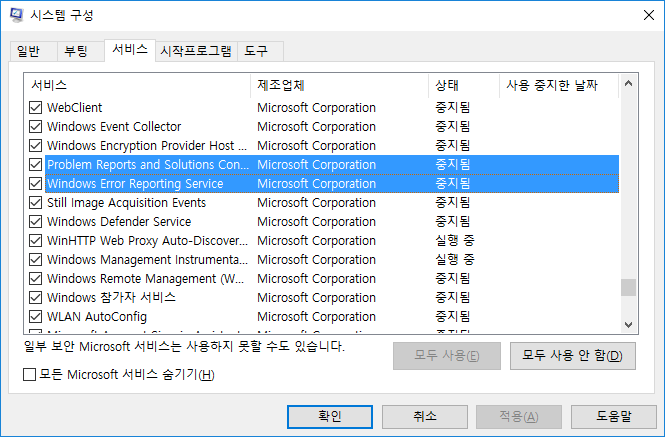Click the 사용 중지한 날짜 column header
The width and height of the screenshot is (665, 437).
tap(559, 86)
